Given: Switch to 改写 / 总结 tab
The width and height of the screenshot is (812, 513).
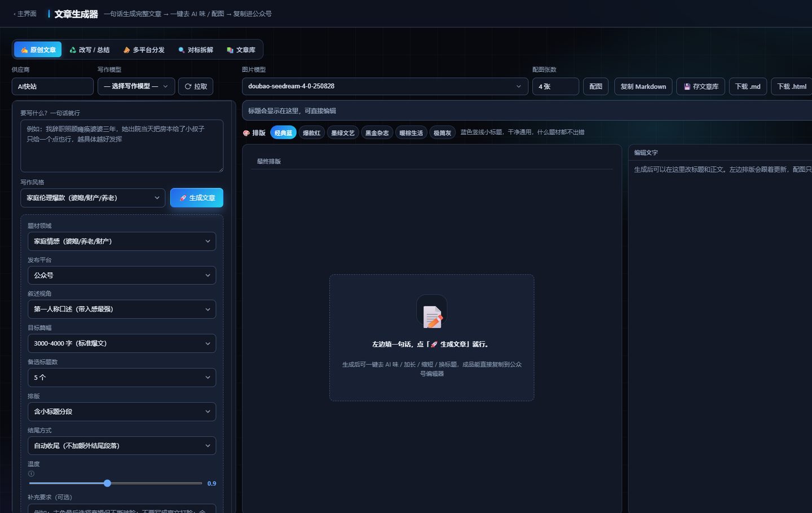Looking at the screenshot, I should [x=90, y=50].
